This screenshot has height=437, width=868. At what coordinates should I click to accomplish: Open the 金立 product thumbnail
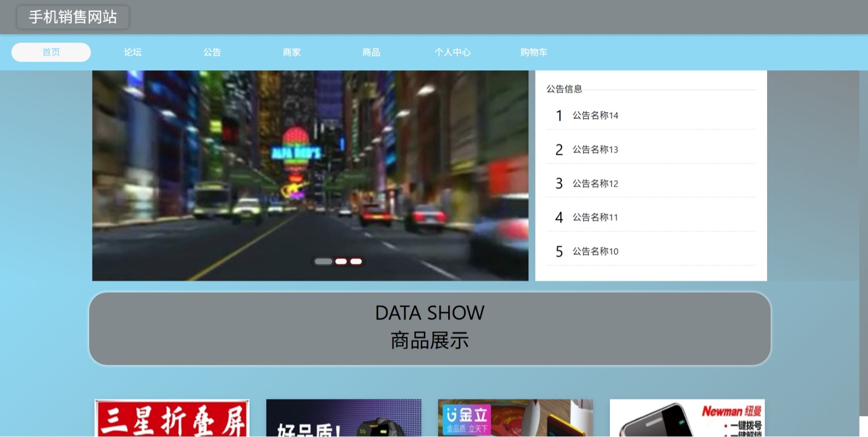click(x=515, y=418)
